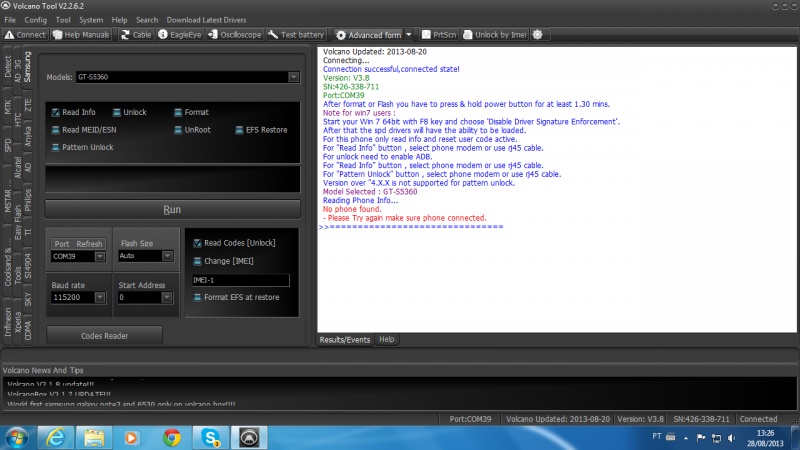Open Skype from taskbar
Screen dimensions: 800x450
click(210, 438)
